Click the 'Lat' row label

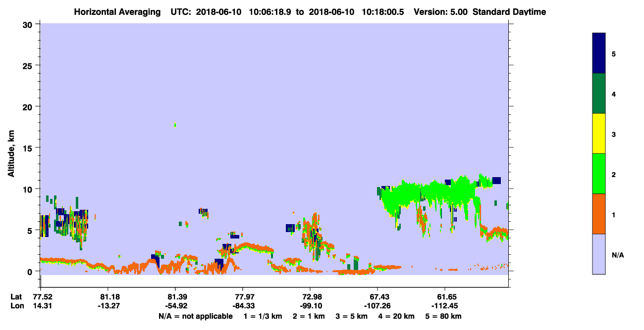(16, 296)
